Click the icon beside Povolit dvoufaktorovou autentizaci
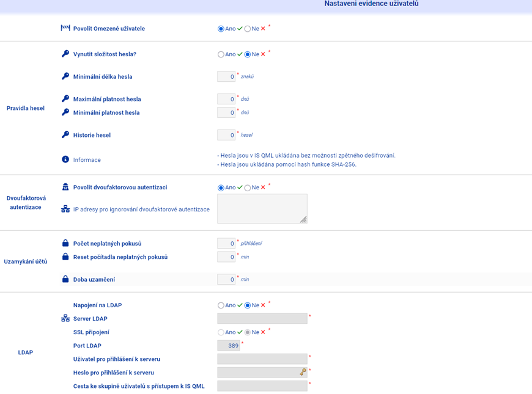This screenshot has width=532, height=394. tap(65, 187)
